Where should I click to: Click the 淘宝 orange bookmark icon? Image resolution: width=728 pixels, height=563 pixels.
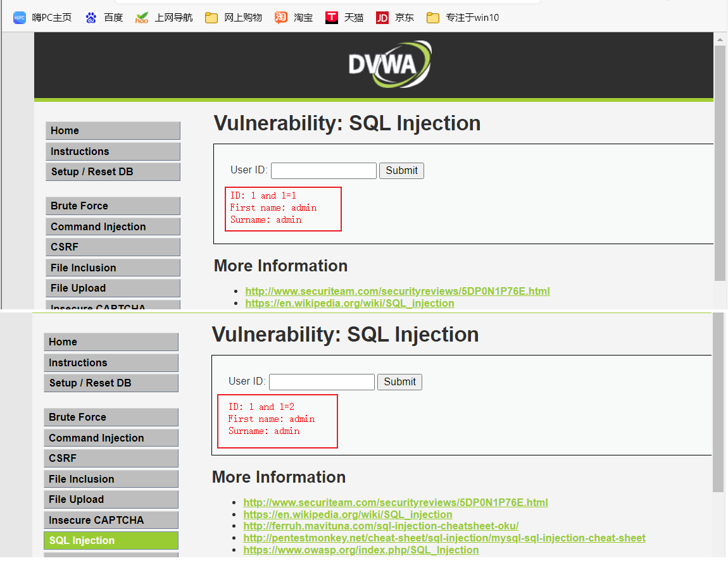pyautogui.click(x=281, y=17)
